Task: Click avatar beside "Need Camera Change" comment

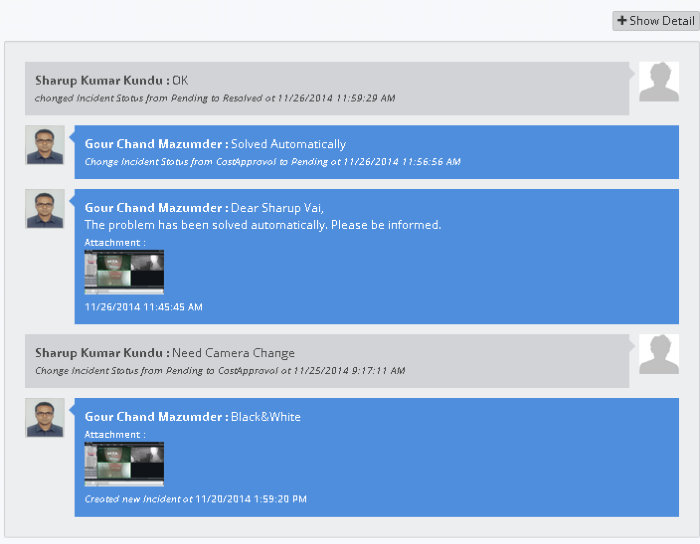Action: click(659, 354)
